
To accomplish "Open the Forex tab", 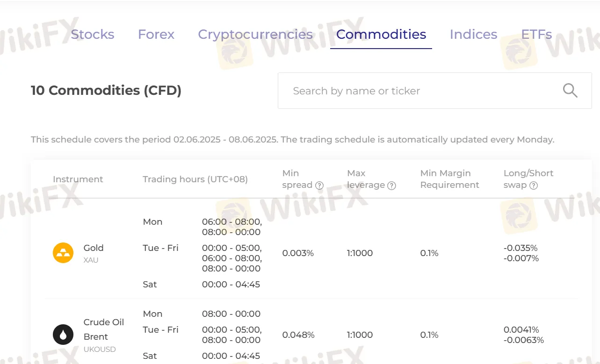I will click(156, 35).
